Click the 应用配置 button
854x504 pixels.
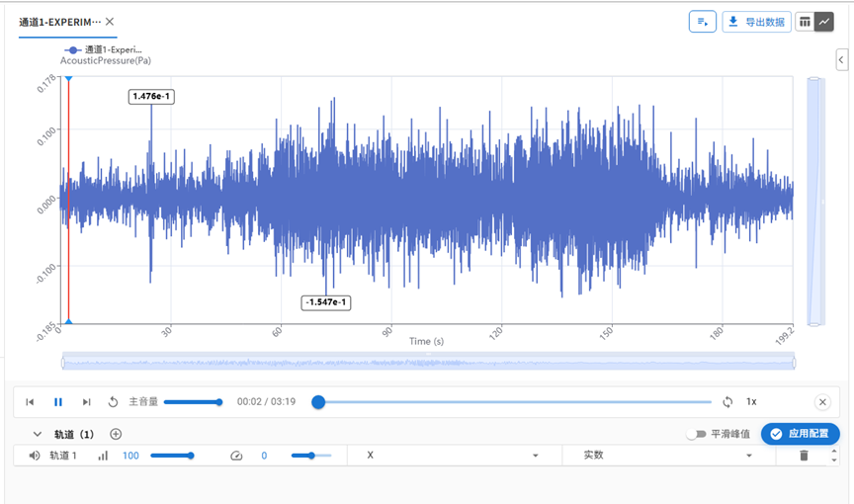click(x=800, y=434)
